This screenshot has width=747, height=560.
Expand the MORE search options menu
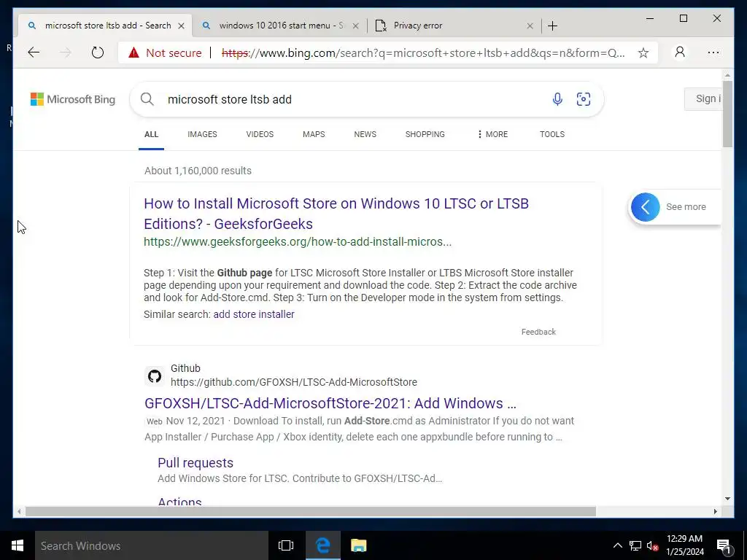pos(492,134)
